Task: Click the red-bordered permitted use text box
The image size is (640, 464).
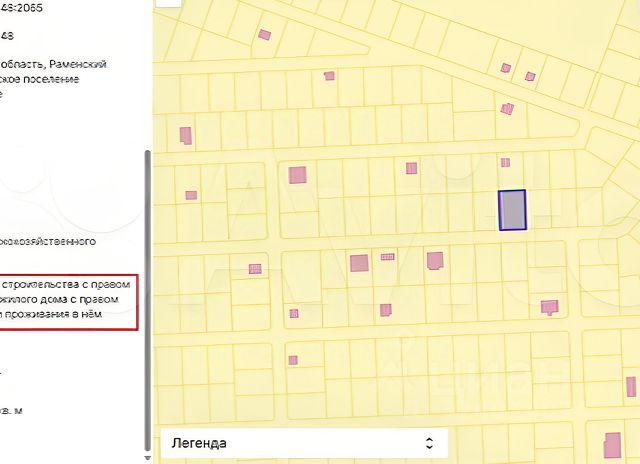Action: point(69,302)
